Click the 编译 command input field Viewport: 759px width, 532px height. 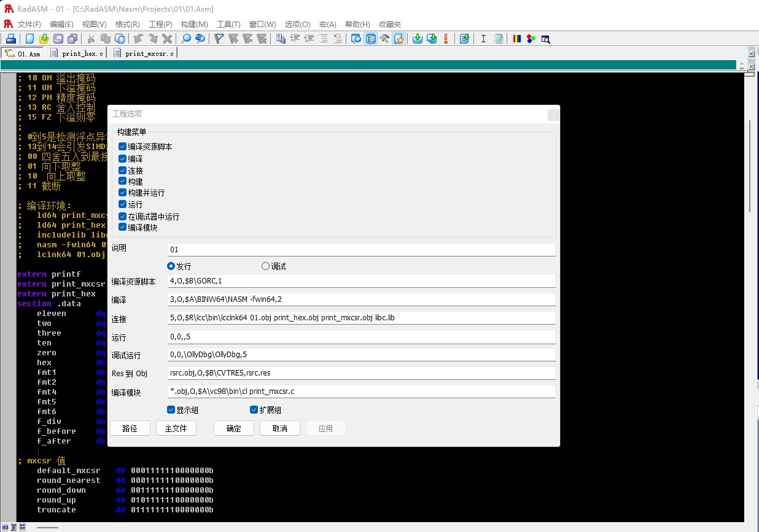(x=361, y=299)
